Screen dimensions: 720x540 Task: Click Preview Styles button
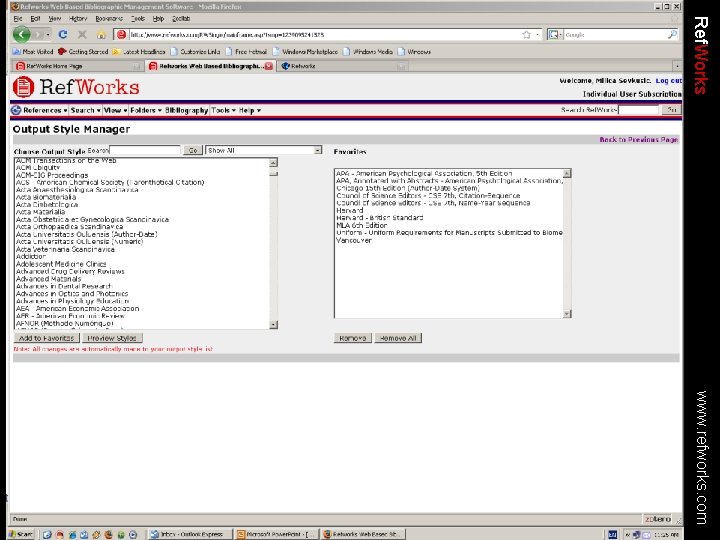tap(112, 338)
